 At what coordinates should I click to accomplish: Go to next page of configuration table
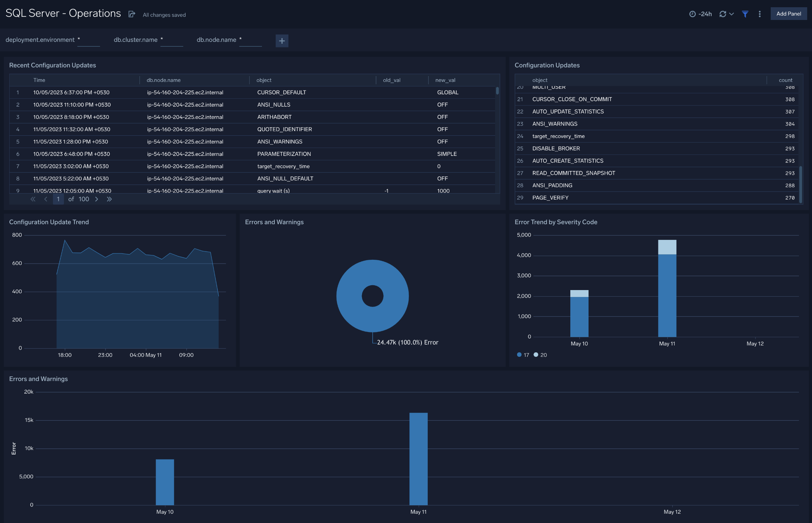tap(97, 199)
